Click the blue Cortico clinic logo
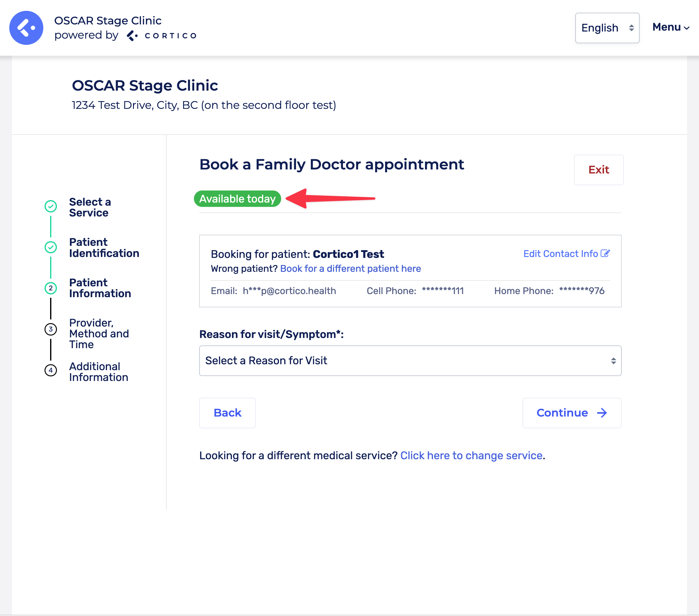699x616 pixels. tap(26, 28)
